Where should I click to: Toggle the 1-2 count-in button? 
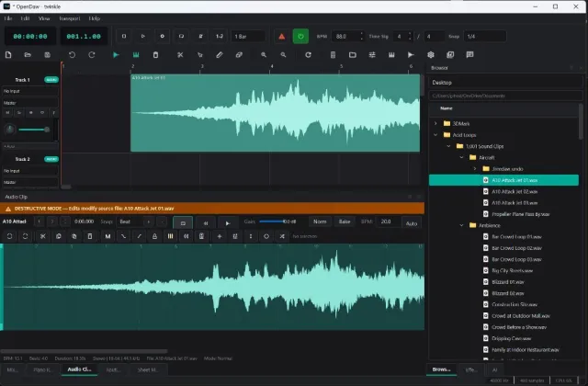pyautogui.click(x=220, y=37)
